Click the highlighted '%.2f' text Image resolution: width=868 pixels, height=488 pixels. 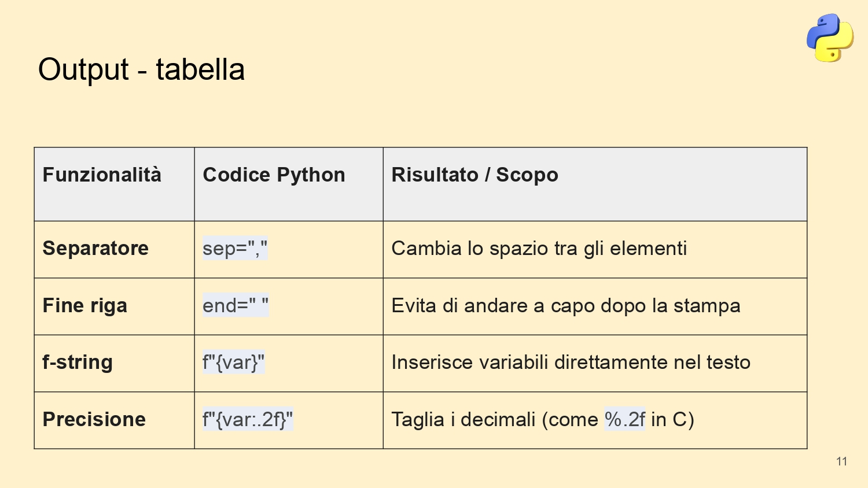pos(624,419)
